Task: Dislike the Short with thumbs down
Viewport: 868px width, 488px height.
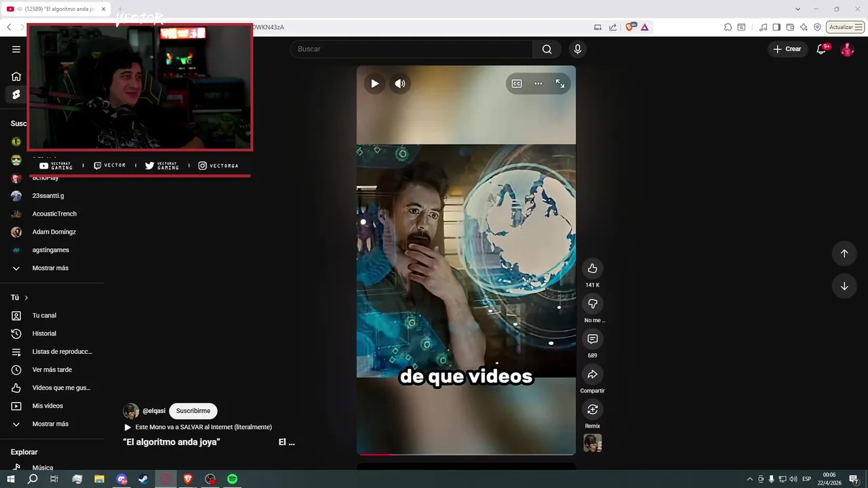Action: tap(593, 304)
